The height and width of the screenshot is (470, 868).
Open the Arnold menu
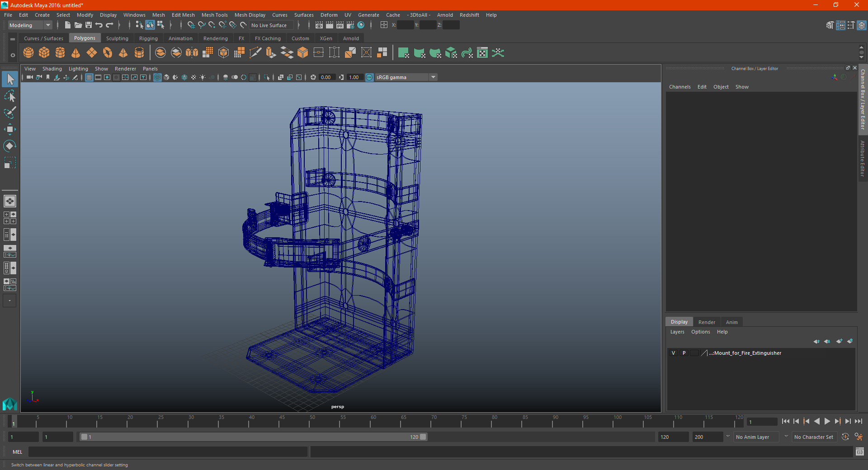[x=445, y=15]
